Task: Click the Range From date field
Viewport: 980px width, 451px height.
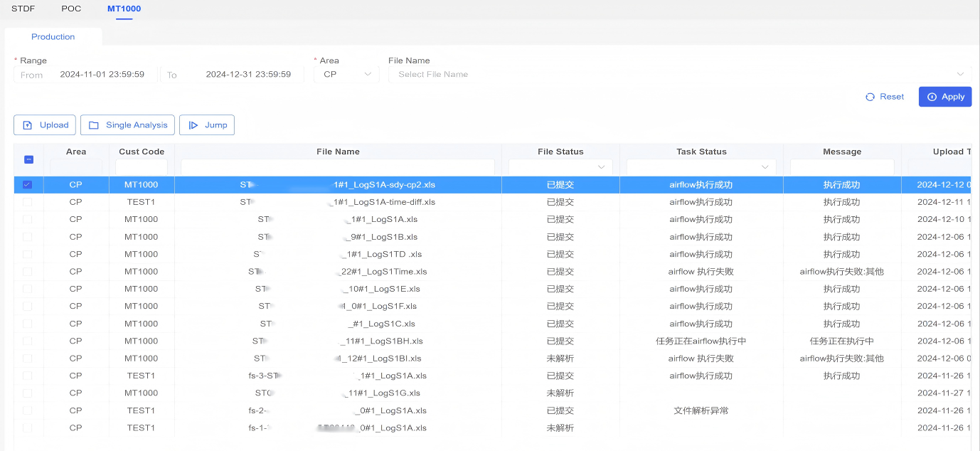Action: tap(85, 74)
